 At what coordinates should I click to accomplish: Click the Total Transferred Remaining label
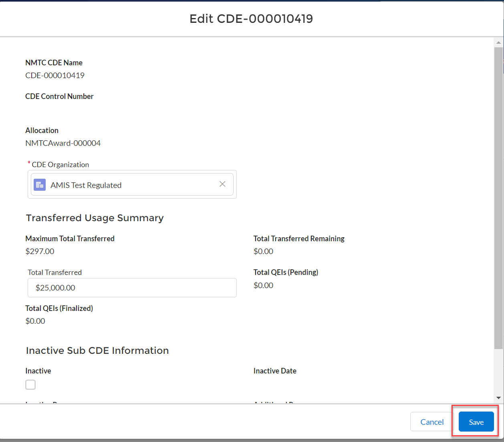tap(299, 238)
